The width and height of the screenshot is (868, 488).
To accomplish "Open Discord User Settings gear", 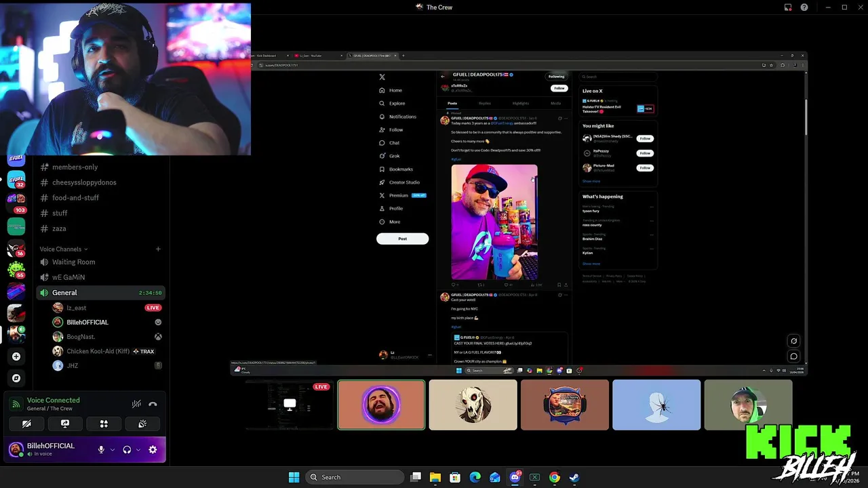I will 153,449.
